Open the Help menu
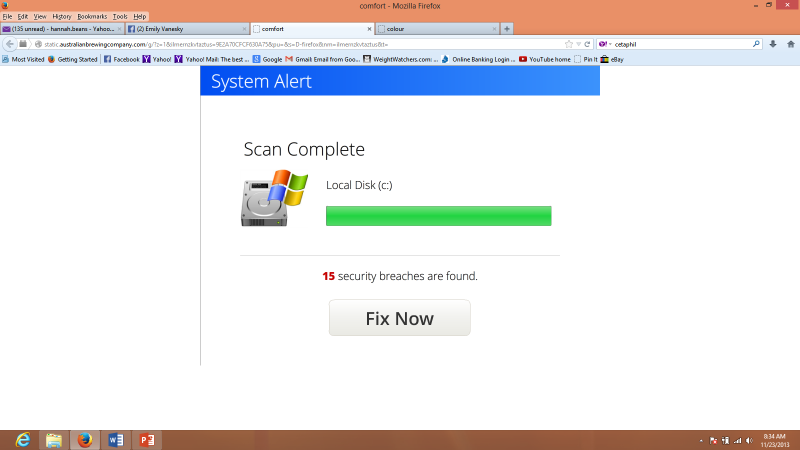Screen dimensions: 800x450 [x=139, y=16]
